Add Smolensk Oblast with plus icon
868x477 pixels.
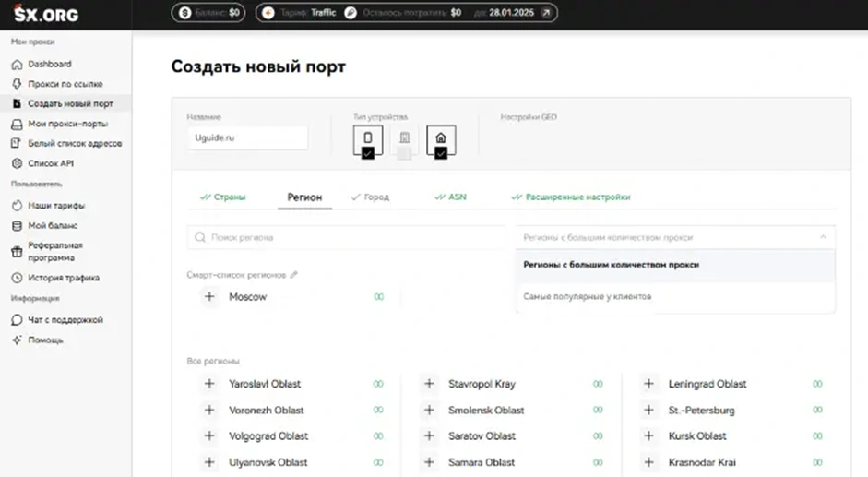429,410
